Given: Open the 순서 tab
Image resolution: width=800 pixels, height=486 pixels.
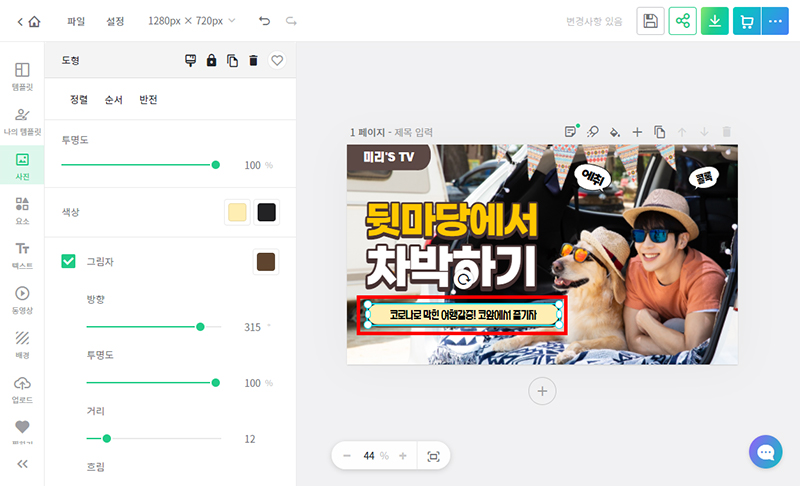Looking at the screenshot, I should click(x=113, y=99).
